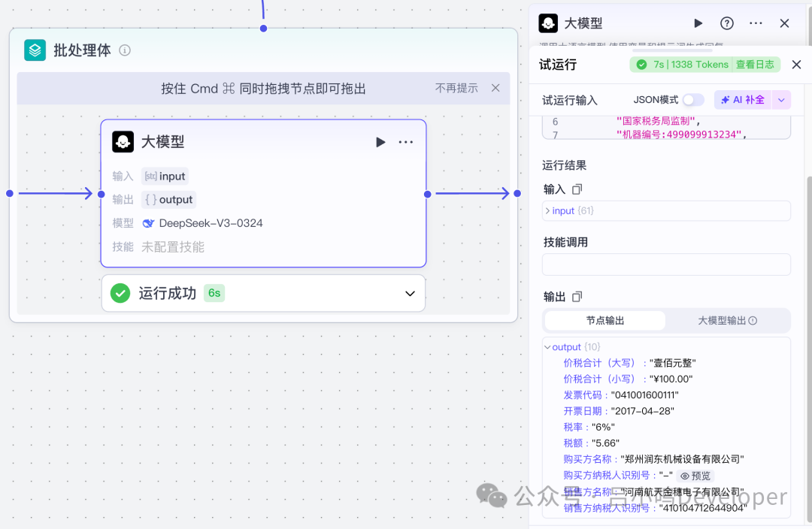Click the input variable tag in node
The width and height of the screenshot is (812, 529).
[x=165, y=176]
